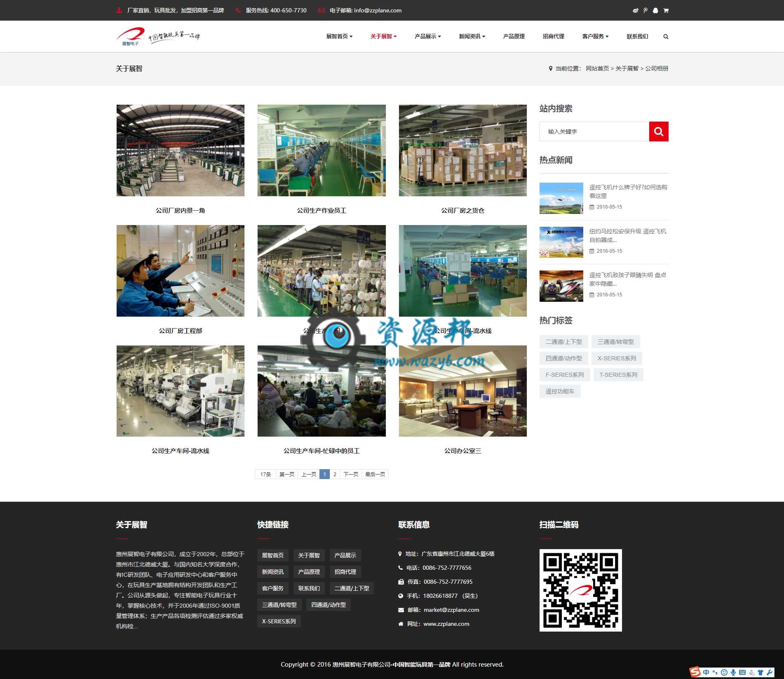This screenshot has width=784, height=679.
Task: Open the 公司厂房内景一角 photo
Action: [180, 150]
